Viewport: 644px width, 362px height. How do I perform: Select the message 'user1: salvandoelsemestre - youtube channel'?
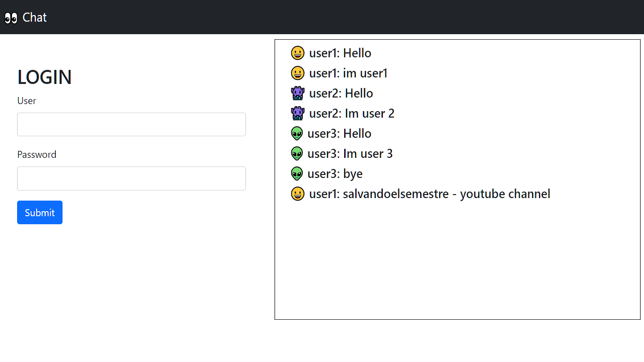click(x=430, y=194)
